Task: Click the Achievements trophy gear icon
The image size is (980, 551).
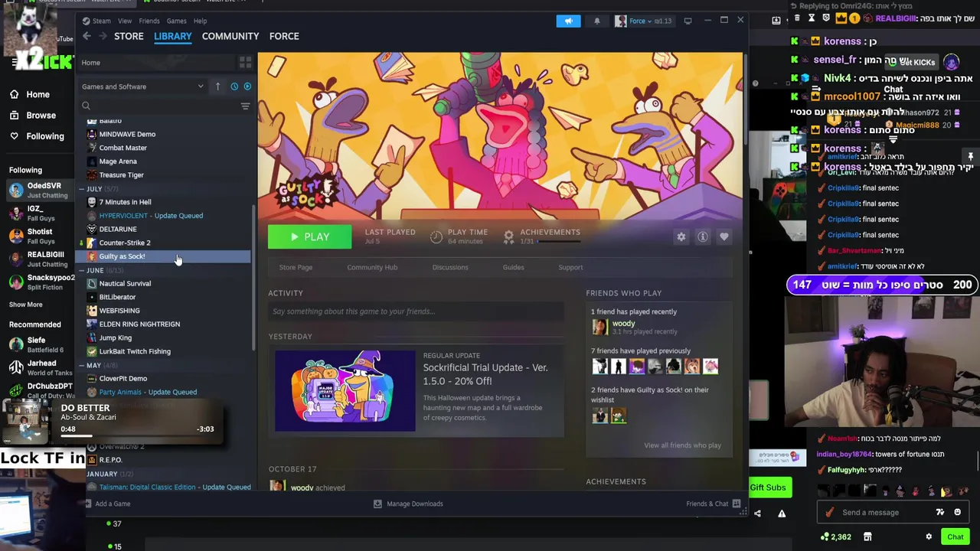Action: pos(508,236)
